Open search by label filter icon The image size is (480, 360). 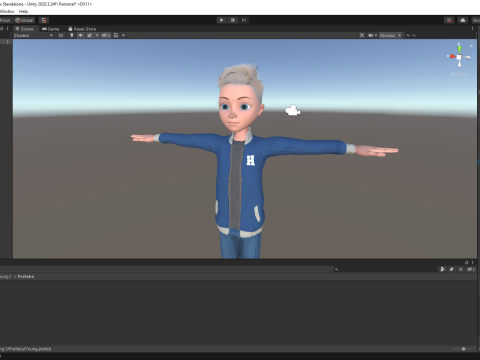point(452,269)
